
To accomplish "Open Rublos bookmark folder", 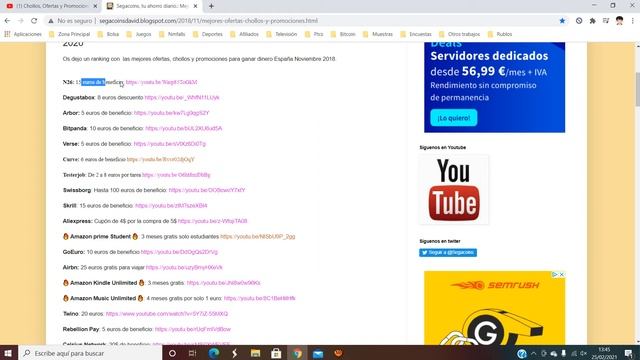I will point(500,34).
